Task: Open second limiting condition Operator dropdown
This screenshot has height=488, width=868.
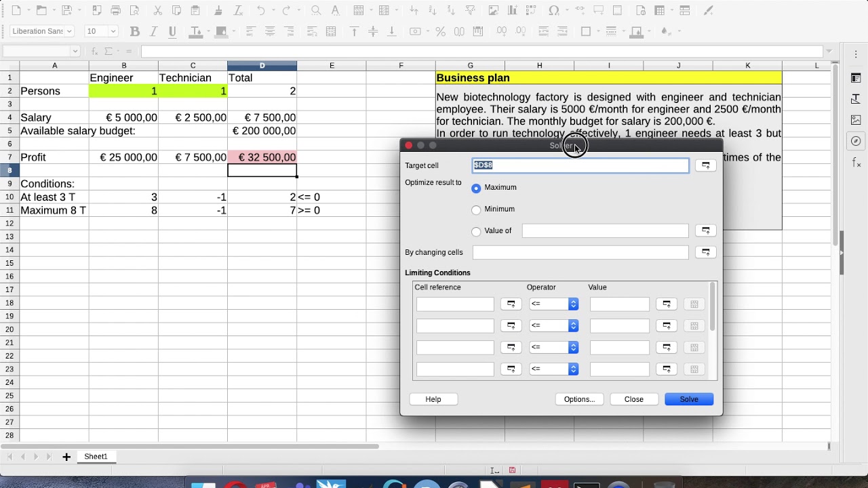Action: [553, 326]
